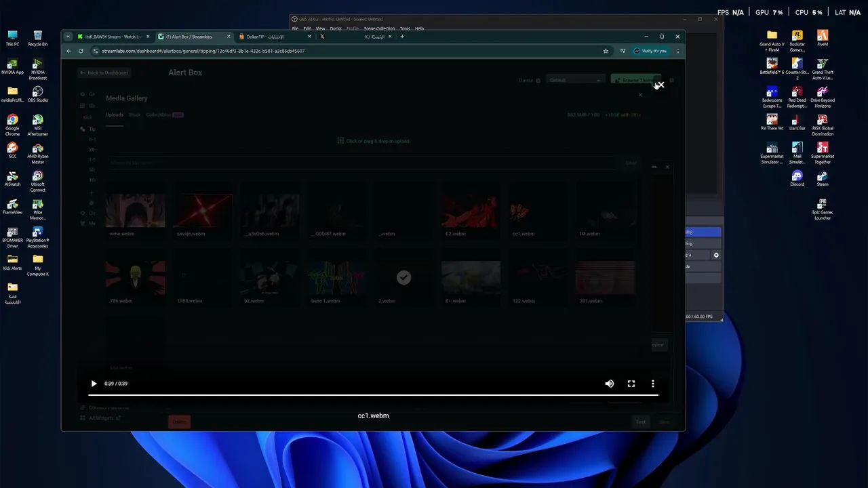Launch Backrooms Escape shortcut
The image size is (868, 488).
(x=772, y=97)
